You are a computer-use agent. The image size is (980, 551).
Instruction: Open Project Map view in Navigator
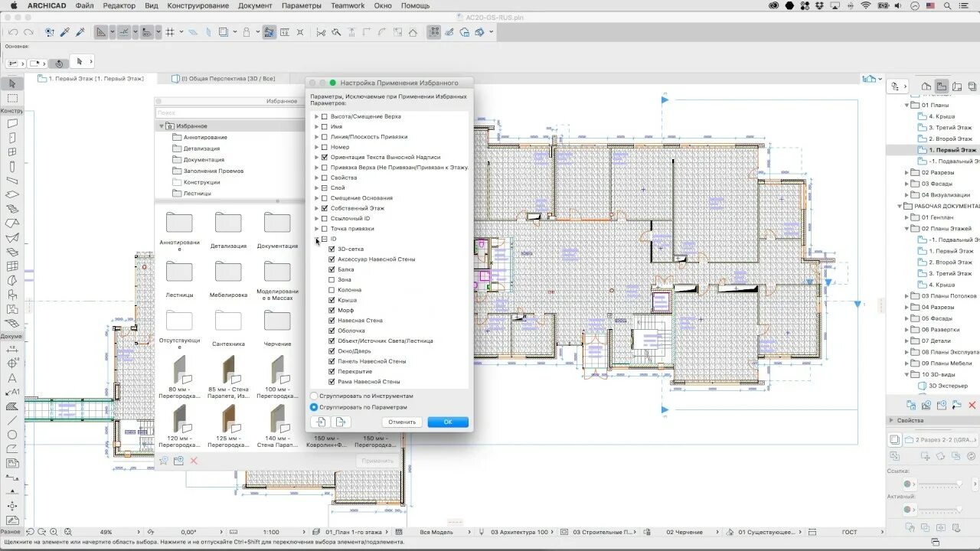926,86
